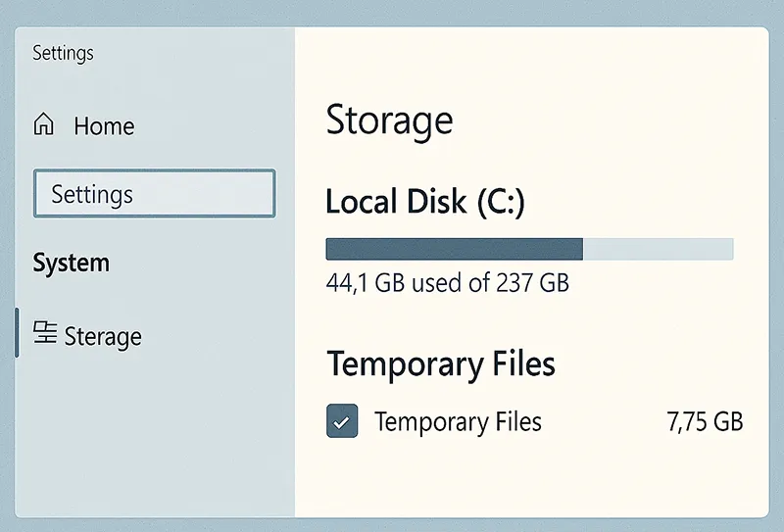Click inside the Settings search box
Viewport: 784px width, 532px height.
154,194
